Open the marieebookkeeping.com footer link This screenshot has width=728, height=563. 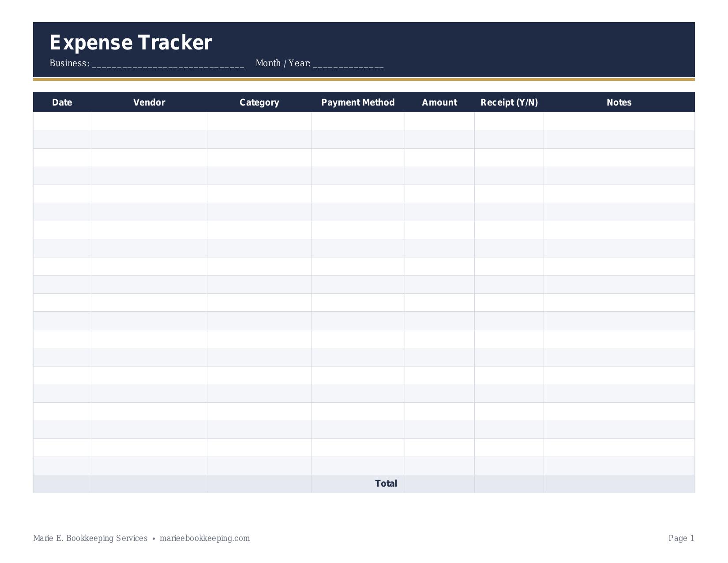[205, 538]
